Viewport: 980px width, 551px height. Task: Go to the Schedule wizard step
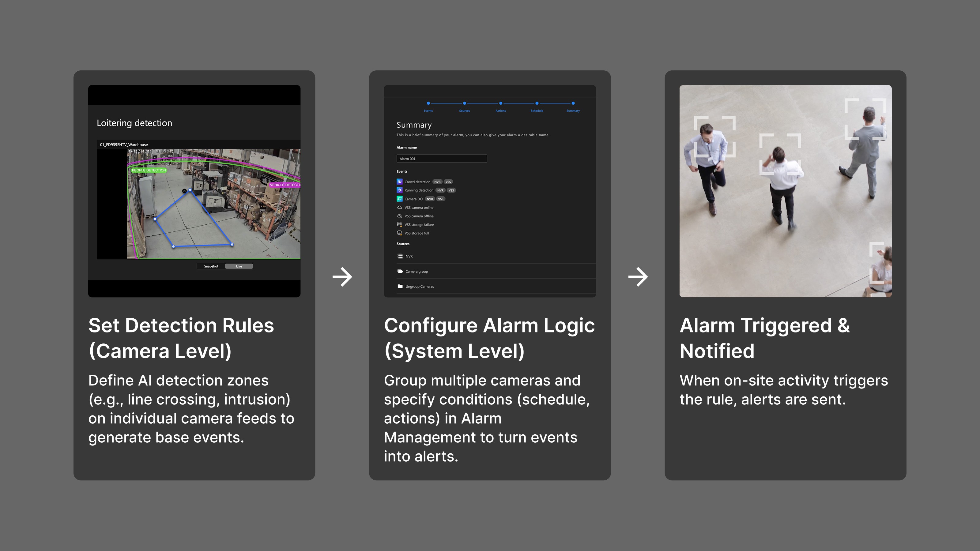pyautogui.click(x=537, y=103)
